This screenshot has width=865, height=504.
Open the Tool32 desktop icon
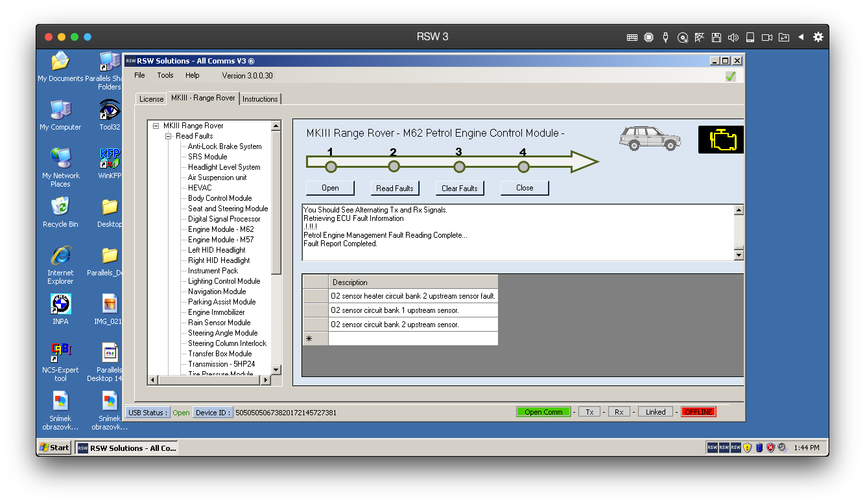(x=110, y=110)
